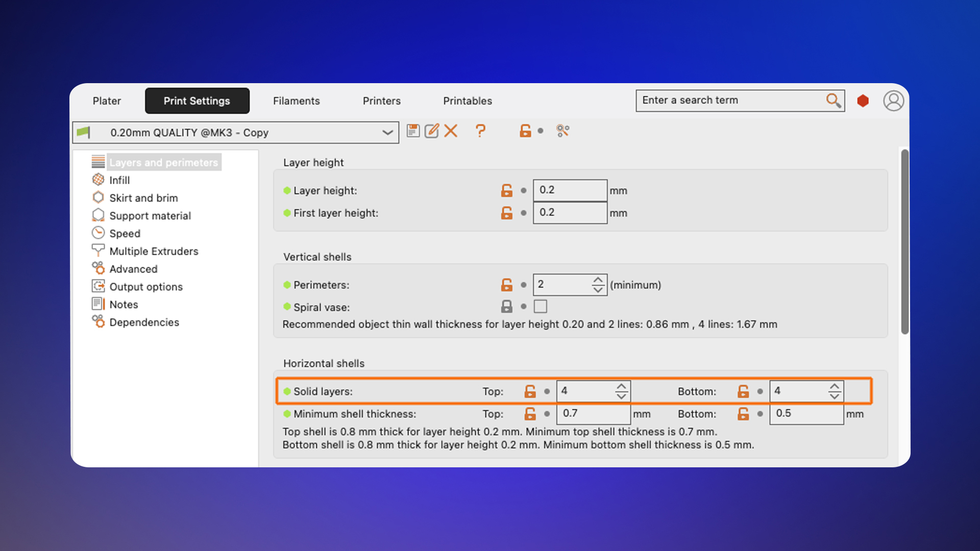Image resolution: width=980 pixels, height=551 pixels.
Task: Click the compare presets icon
Action: coord(563,131)
